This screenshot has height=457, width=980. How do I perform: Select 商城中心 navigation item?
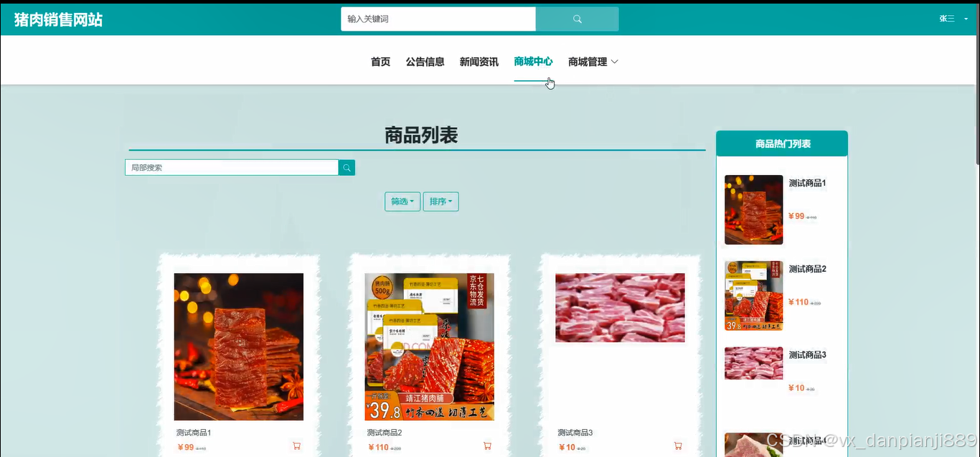[533, 62]
